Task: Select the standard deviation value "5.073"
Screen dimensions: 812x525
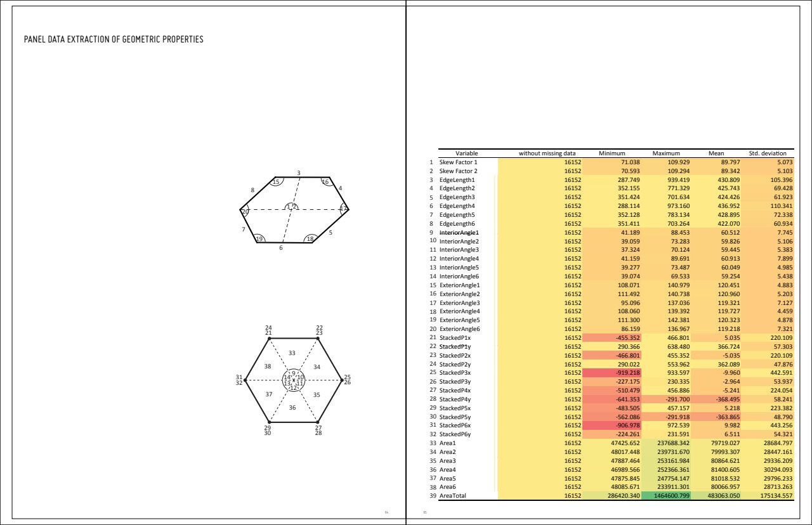Action: click(x=785, y=162)
